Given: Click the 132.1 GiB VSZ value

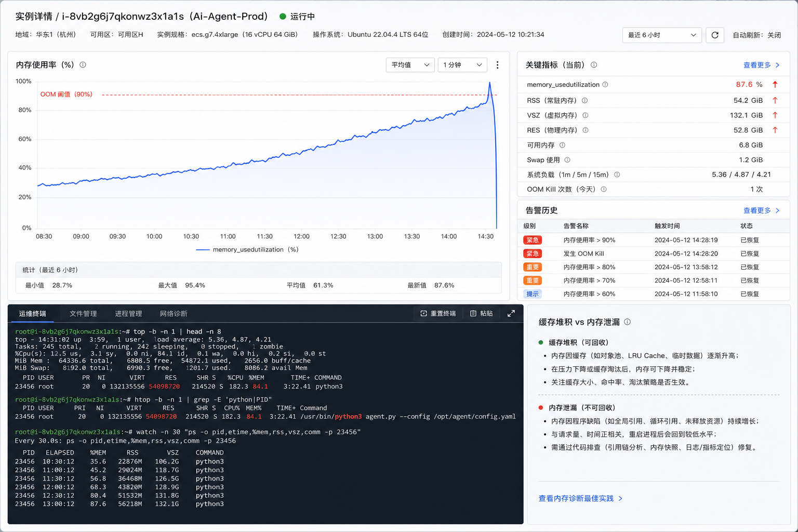Looking at the screenshot, I should [746, 115].
